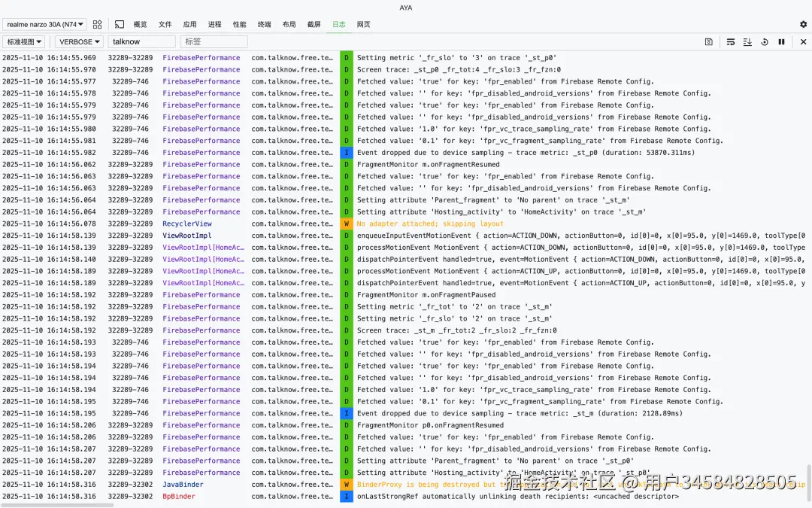The height and width of the screenshot is (508, 812).
Task: Switch to the 截屏 tab
Action: (x=314, y=24)
